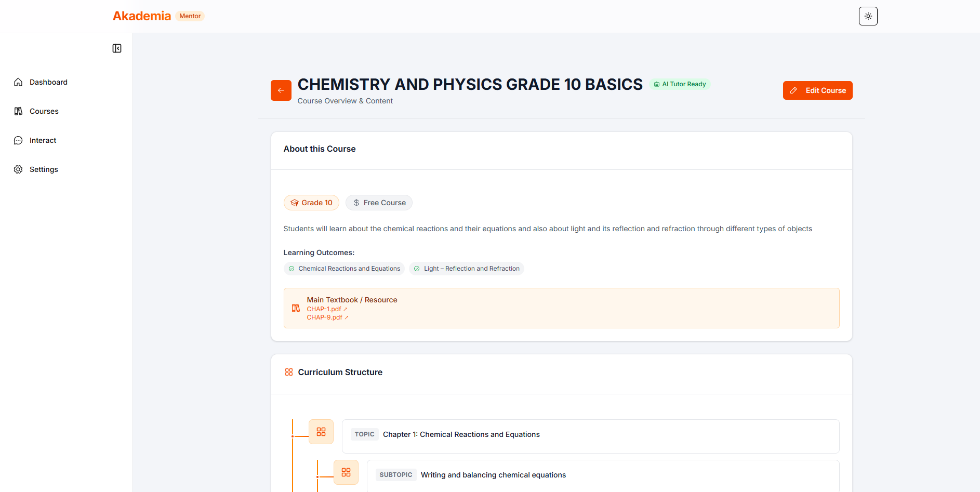The image size is (980, 492).
Task: Toggle the light/dark theme sun button
Action: pyautogui.click(x=868, y=16)
